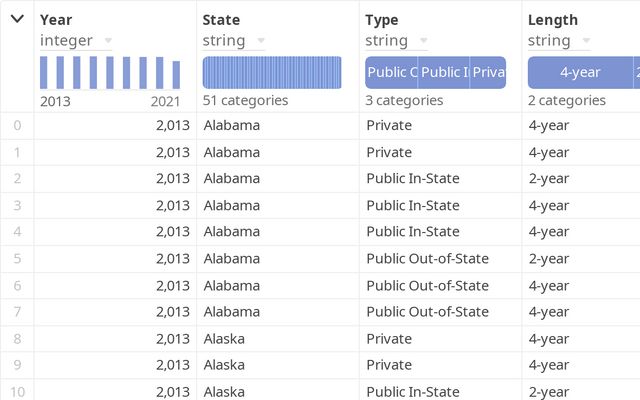Select the first "Public O" segment in Type bar

[x=391, y=73]
